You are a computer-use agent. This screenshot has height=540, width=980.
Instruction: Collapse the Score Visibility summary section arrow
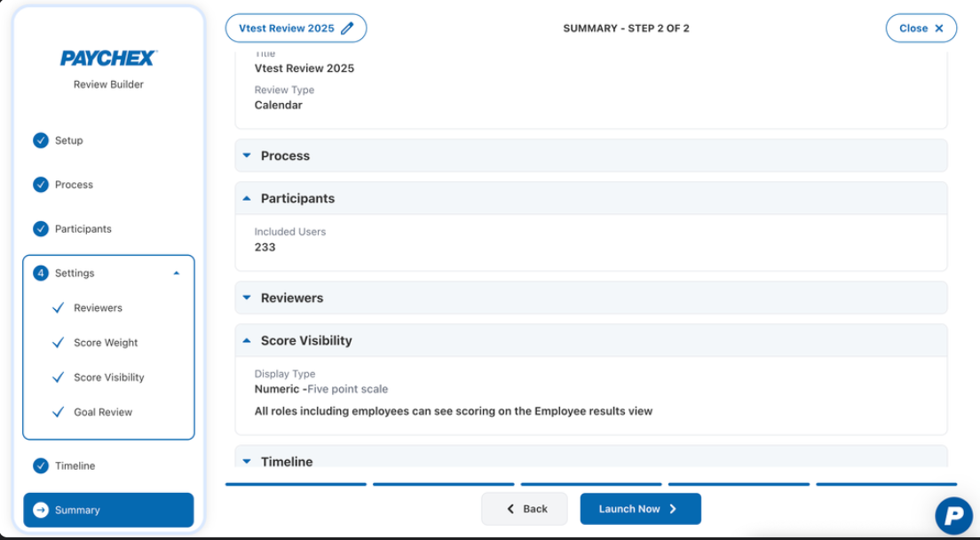pyautogui.click(x=247, y=341)
